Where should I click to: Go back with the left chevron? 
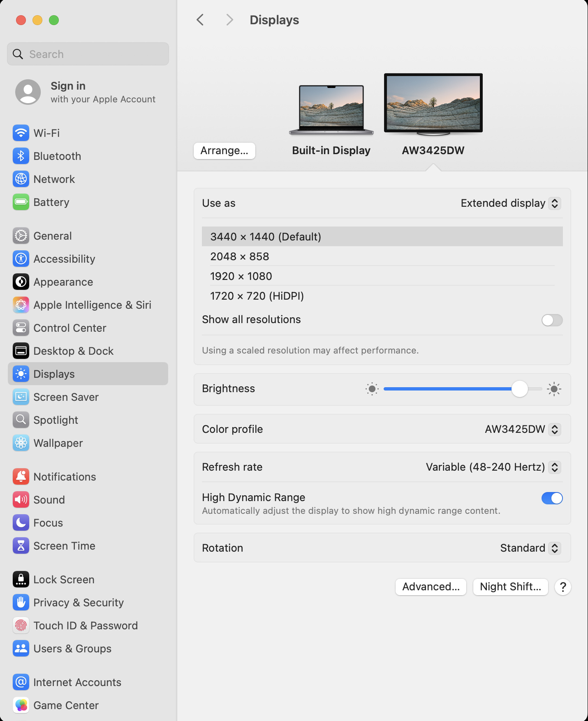200,20
